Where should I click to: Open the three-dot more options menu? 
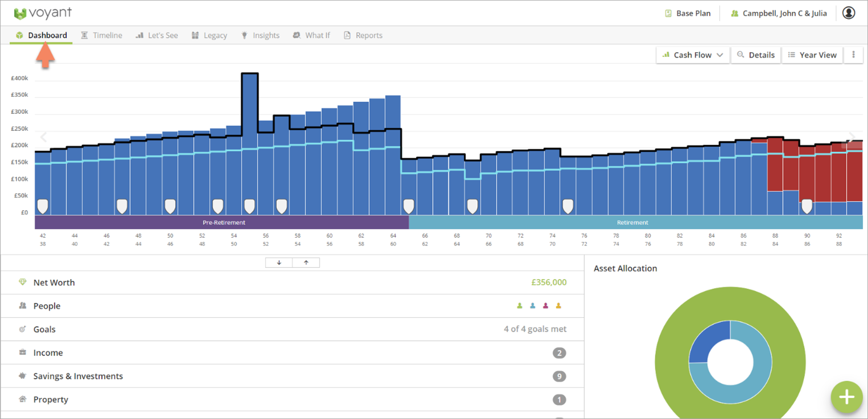[853, 55]
